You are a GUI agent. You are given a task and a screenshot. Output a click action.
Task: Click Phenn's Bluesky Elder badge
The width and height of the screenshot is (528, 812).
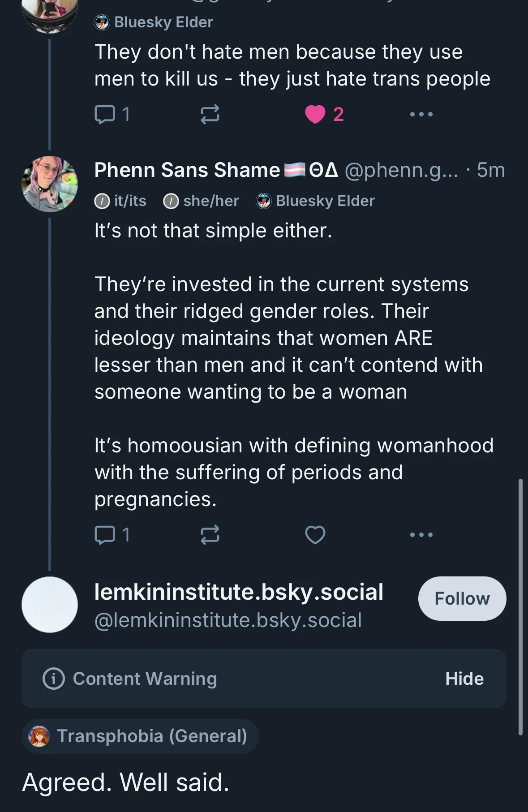coord(316,201)
